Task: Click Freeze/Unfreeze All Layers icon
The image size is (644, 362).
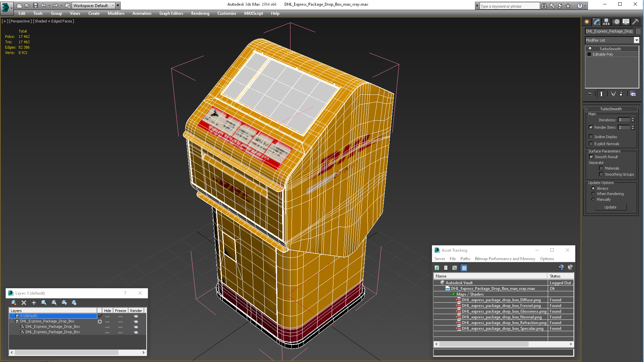Action: (74, 303)
